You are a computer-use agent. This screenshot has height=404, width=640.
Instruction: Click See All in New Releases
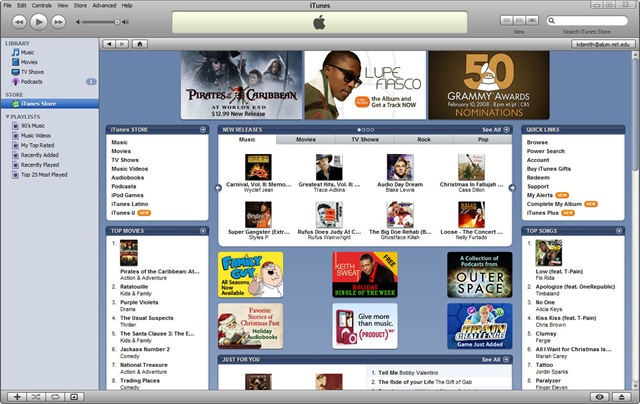tap(496, 129)
